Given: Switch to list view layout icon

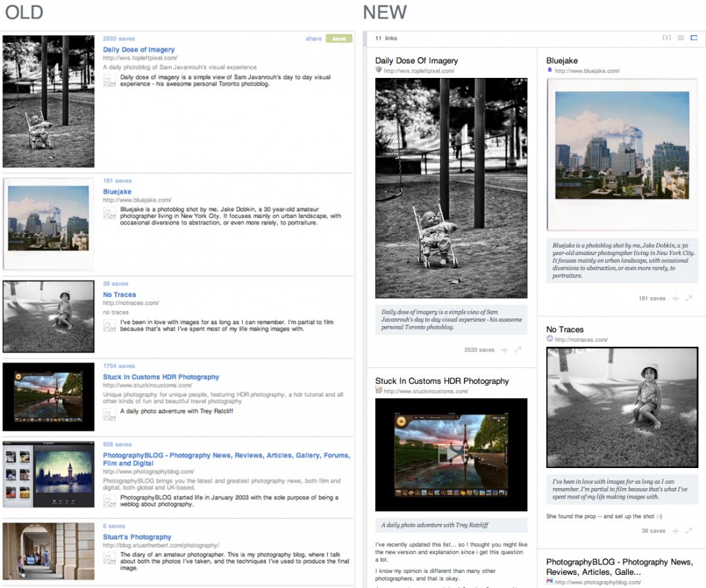Looking at the screenshot, I should point(680,38).
